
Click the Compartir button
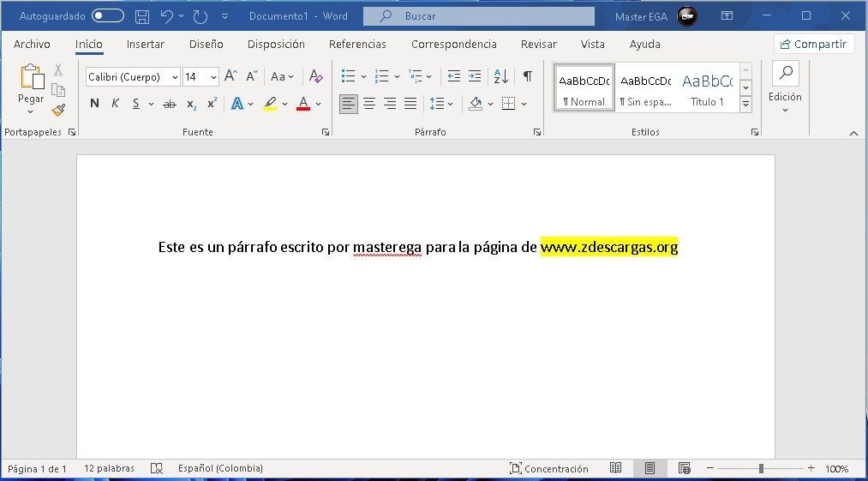coord(814,45)
